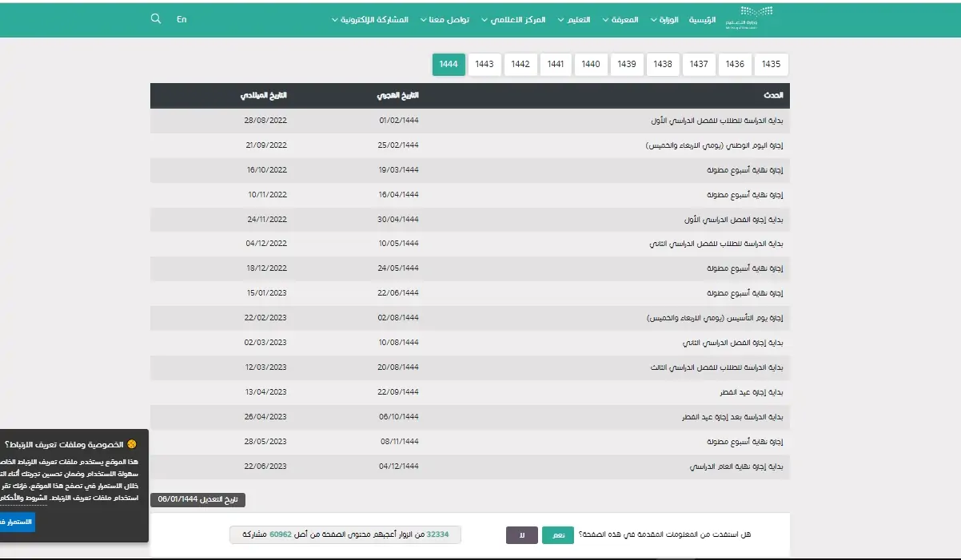The height and width of the screenshot is (560, 961).
Task: Click the التاريخ الميلادي column header
Action: pyautogui.click(x=264, y=96)
